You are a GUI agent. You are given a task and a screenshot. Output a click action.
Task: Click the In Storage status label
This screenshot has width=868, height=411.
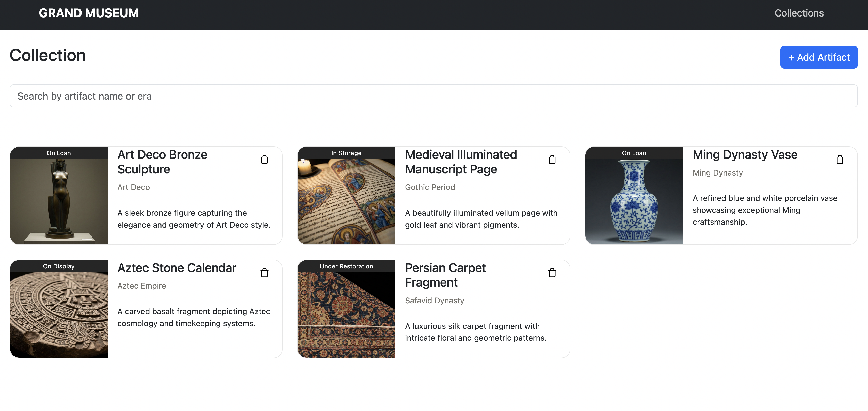346,153
